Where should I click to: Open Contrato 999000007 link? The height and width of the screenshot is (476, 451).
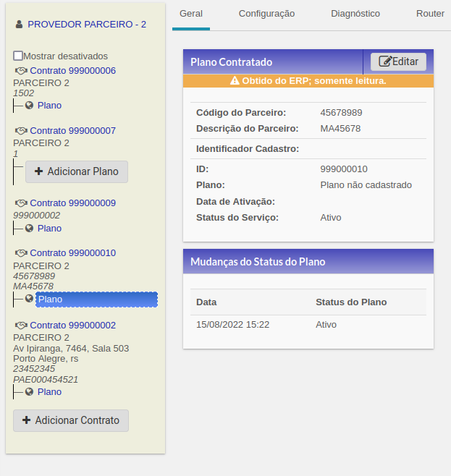(73, 131)
